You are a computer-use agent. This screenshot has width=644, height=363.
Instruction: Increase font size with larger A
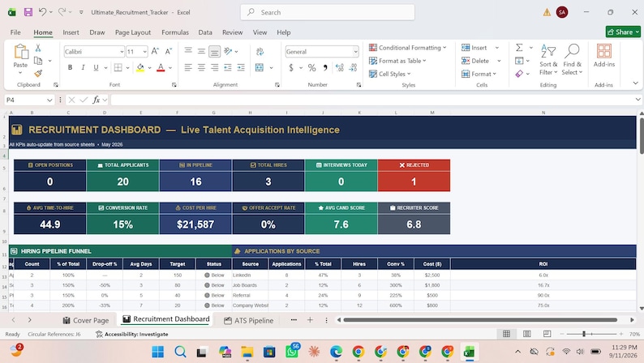[x=155, y=51]
